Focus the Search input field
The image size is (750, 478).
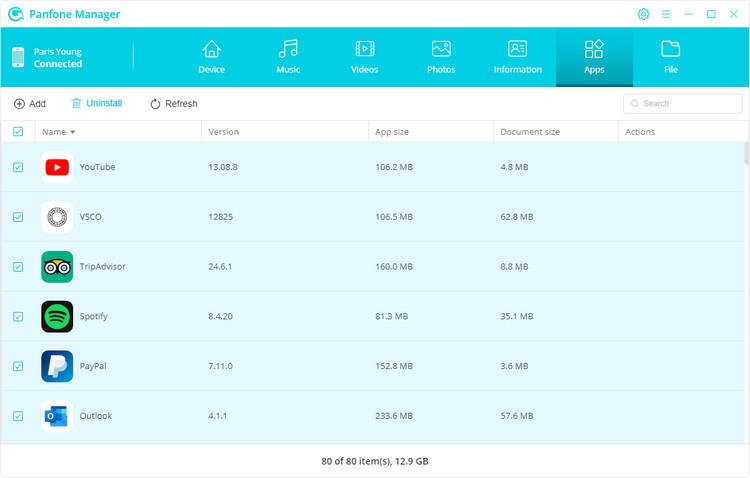click(x=683, y=103)
